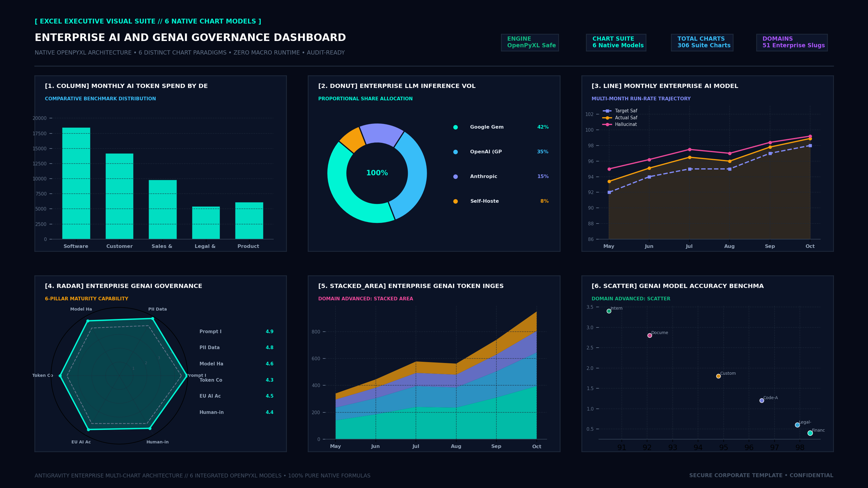Click the SECURE CORPORATE TEMPLATE footer text
The image size is (868, 488).
736,476
